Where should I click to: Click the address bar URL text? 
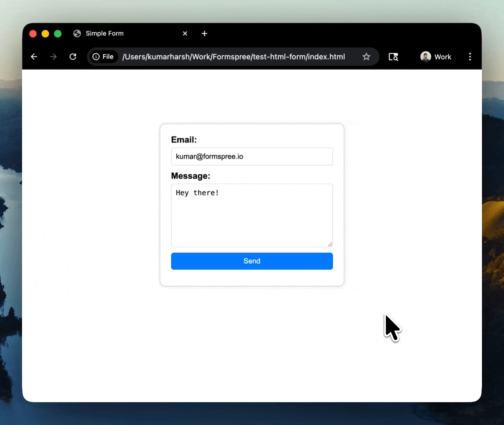[233, 57]
